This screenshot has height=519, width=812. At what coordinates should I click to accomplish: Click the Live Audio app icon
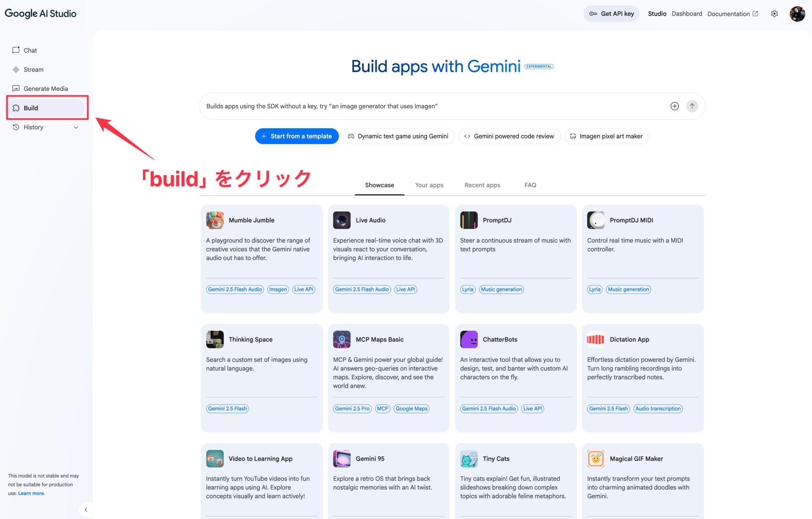point(342,220)
